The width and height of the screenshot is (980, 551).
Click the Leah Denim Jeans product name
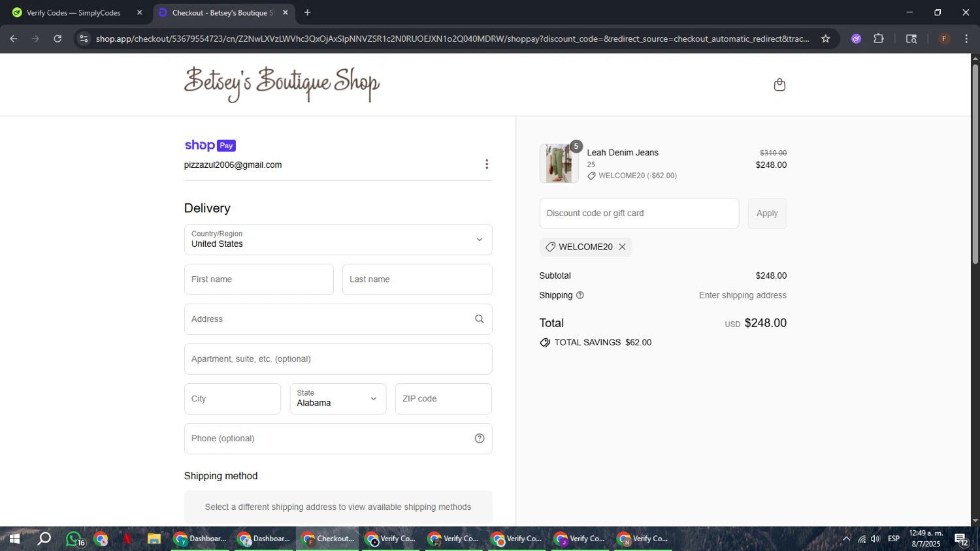pos(623,153)
